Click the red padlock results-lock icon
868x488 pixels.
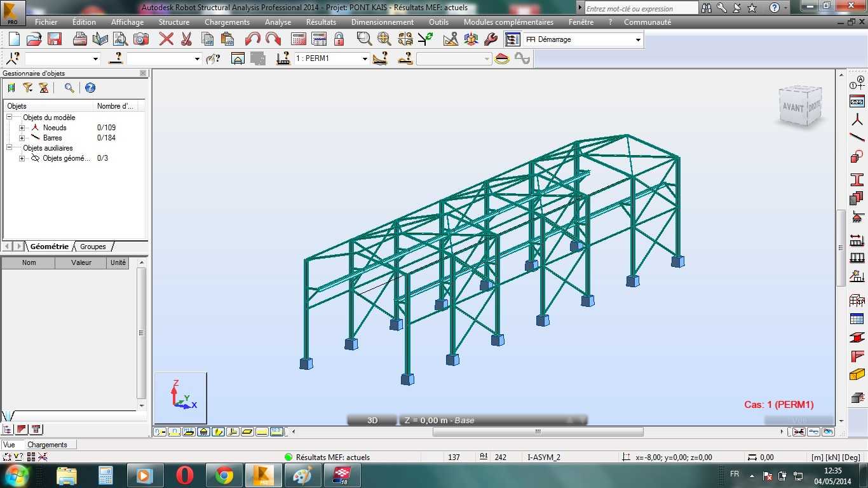pyautogui.click(x=339, y=39)
